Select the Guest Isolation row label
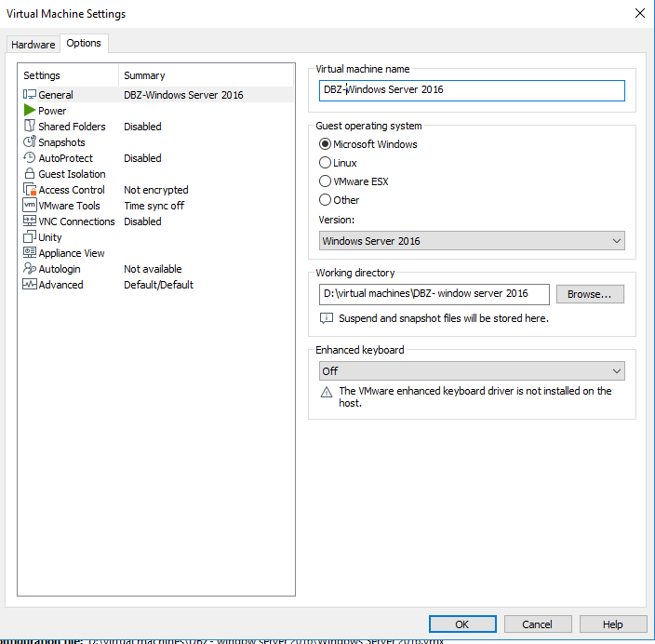 point(72,174)
